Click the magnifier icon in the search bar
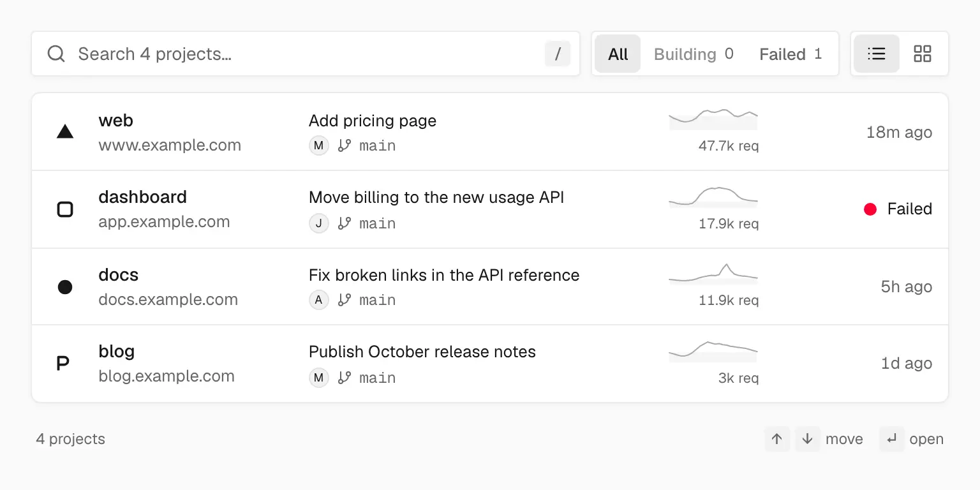 coord(56,54)
